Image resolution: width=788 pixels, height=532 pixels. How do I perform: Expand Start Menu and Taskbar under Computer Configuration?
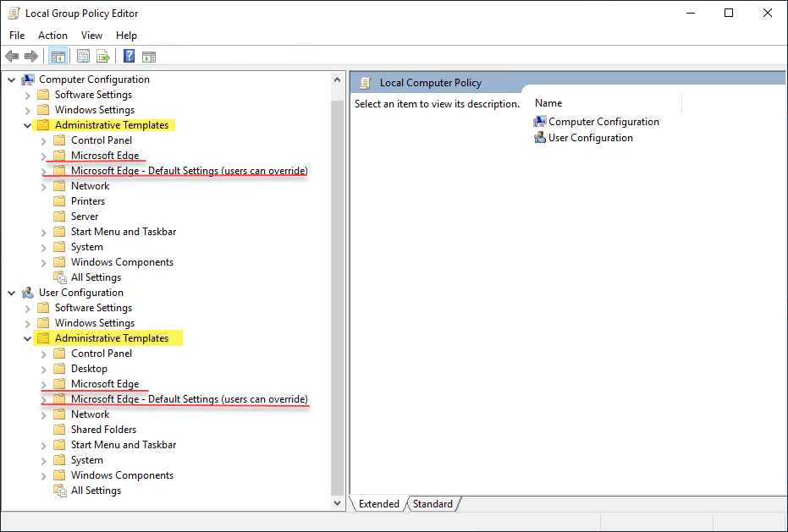pyautogui.click(x=44, y=232)
